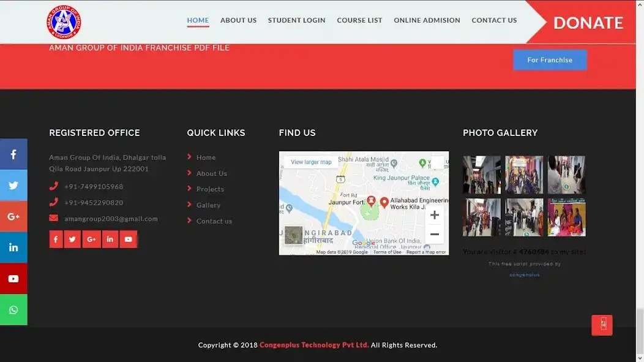Click the DONATE banner
This screenshot has width=644, height=362.
pyautogui.click(x=588, y=23)
